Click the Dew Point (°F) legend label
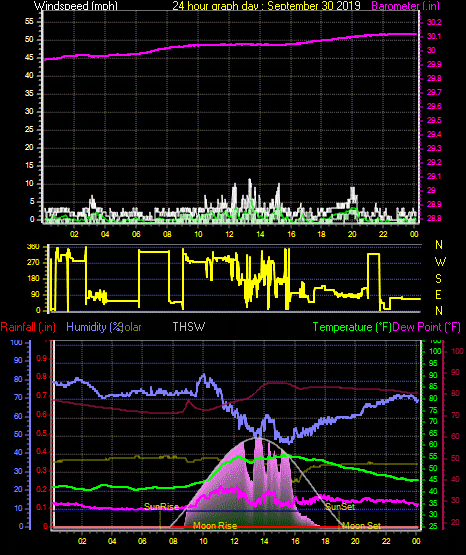 (427, 327)
